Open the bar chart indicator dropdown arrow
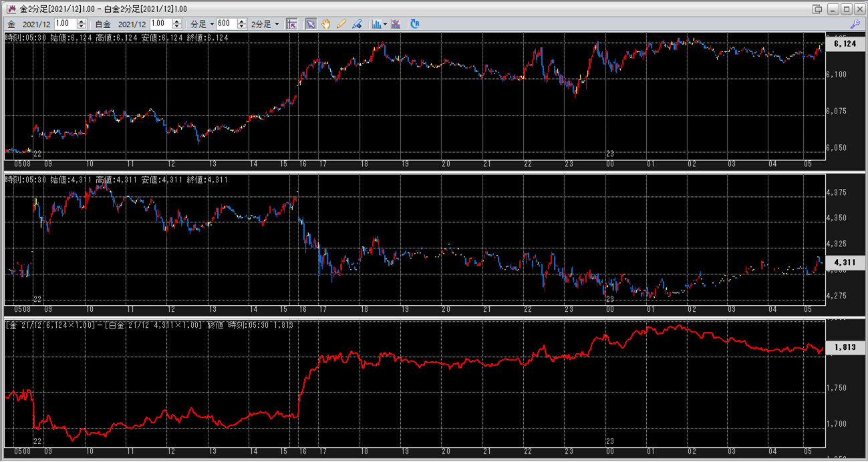 click(x=386, y=23)
